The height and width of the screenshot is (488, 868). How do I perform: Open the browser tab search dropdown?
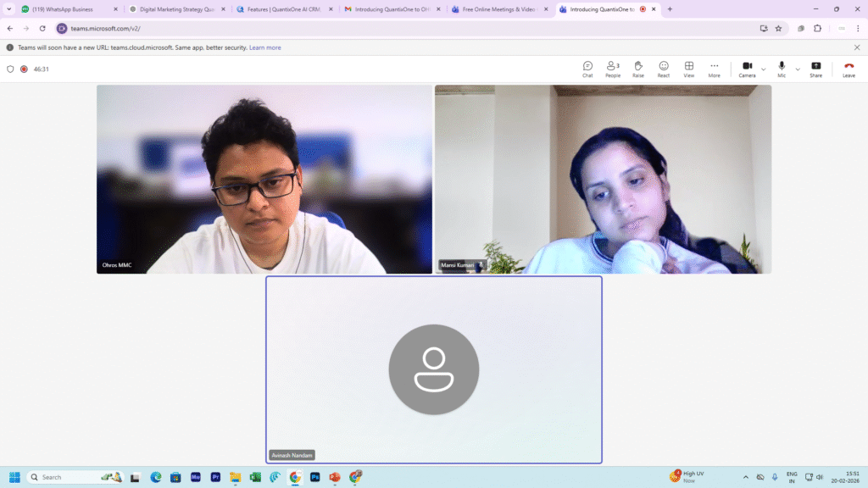coord(8,9)
